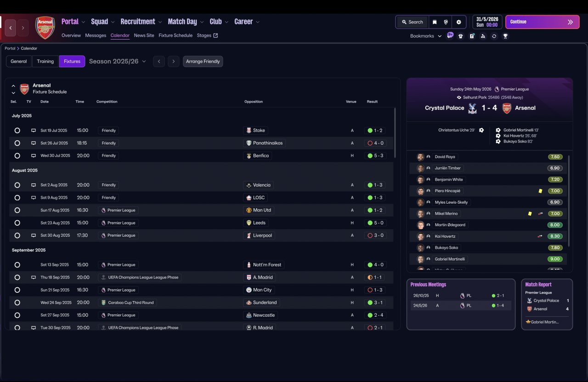Click Crystal Palace crest in match header
This screenshot has width=588, height=382.
tap(472, 108)
